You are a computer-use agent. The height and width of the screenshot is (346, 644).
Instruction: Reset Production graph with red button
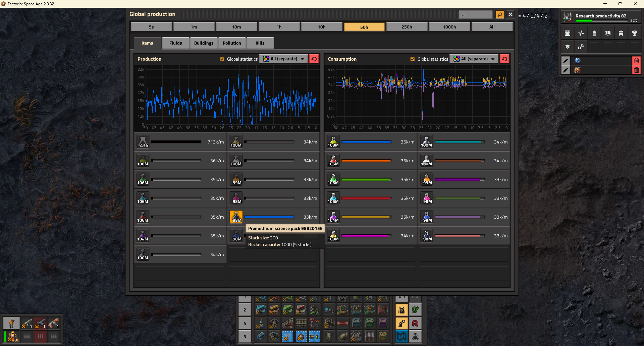click(x=314, y=59)
